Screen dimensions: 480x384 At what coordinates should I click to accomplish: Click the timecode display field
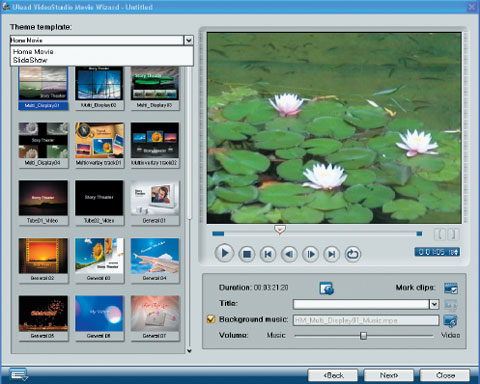point(437,252)
